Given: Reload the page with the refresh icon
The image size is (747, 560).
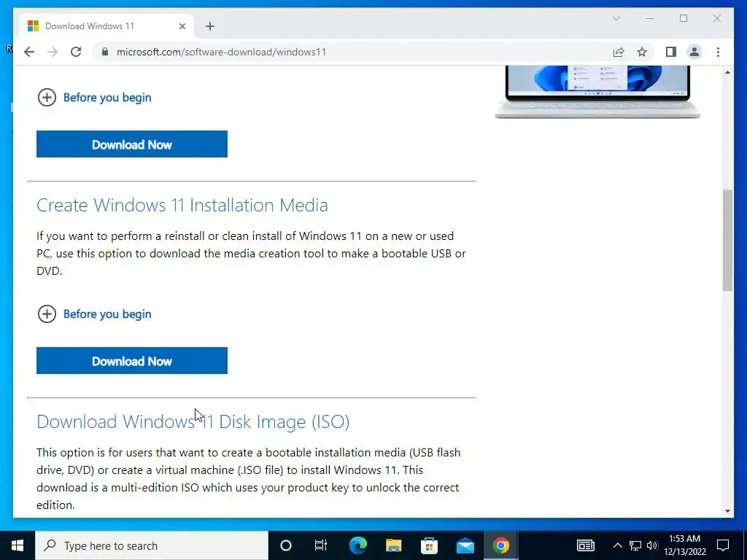Looking at the screenshot, I should tap(76, 52).
